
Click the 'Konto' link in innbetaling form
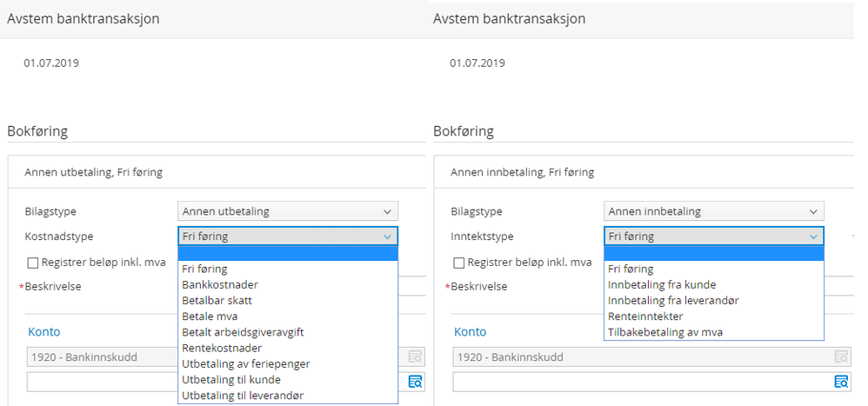[471, 332]
